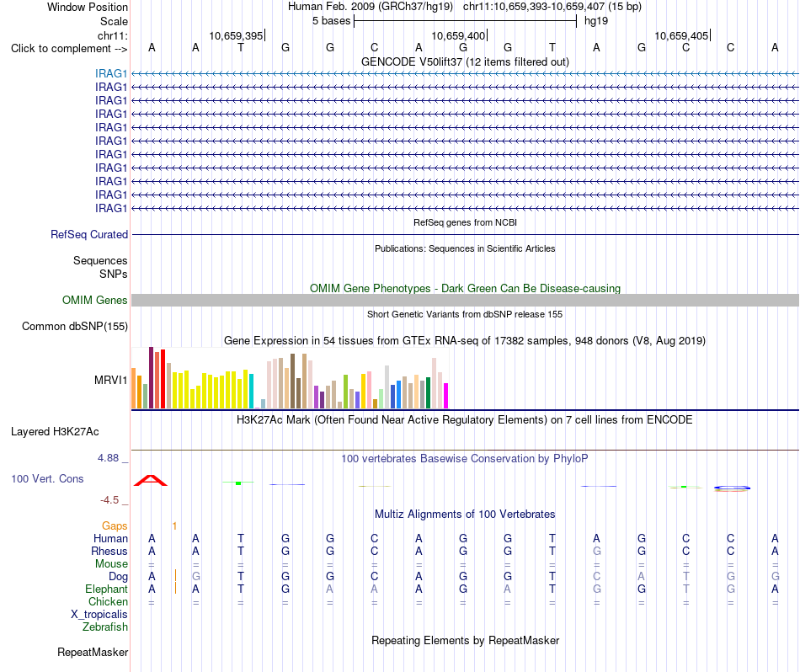The image size is (800, 672).
Task: Open GENCODE V50lift37 track title
Action: (x=465, y=61)
